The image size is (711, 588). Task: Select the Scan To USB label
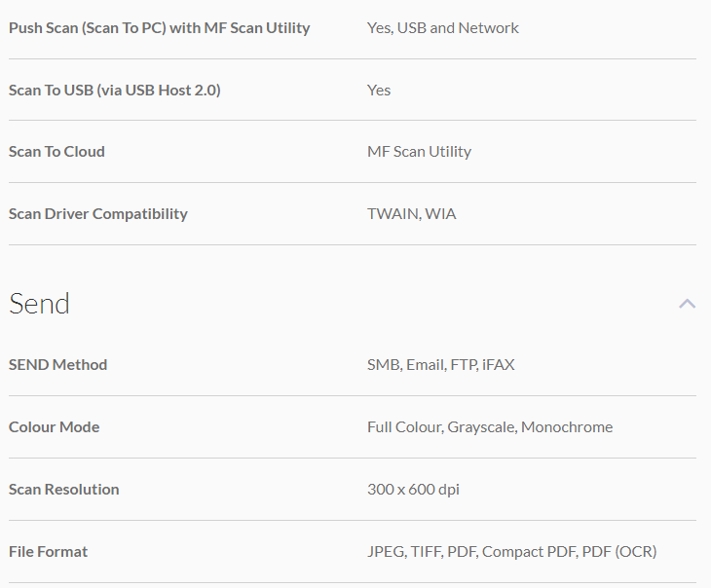pos(114,90)
